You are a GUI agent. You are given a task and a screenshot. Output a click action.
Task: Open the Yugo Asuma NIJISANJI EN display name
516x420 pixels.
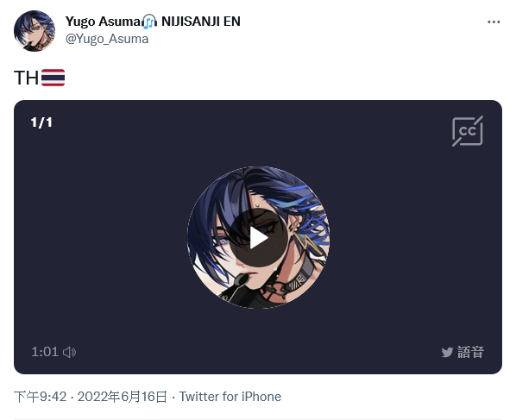click(x=153, y=22)
